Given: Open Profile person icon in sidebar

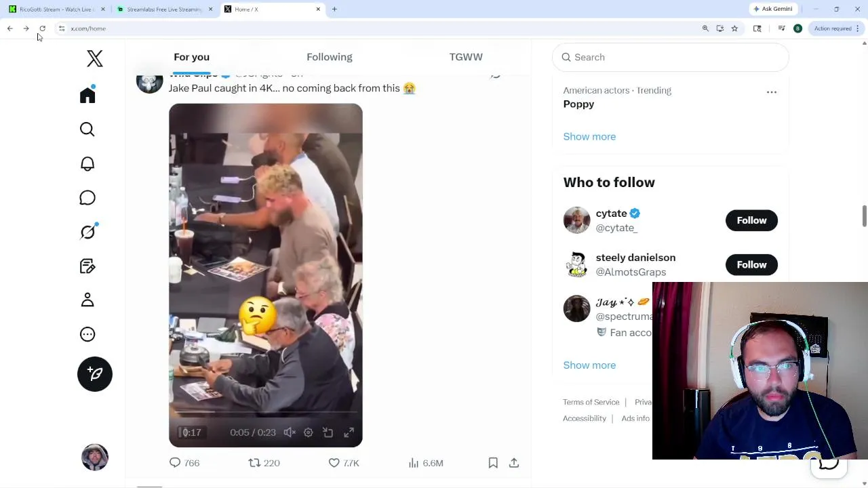Looking at the screenshot, I should pyautogui.click(x=87, y=300).
